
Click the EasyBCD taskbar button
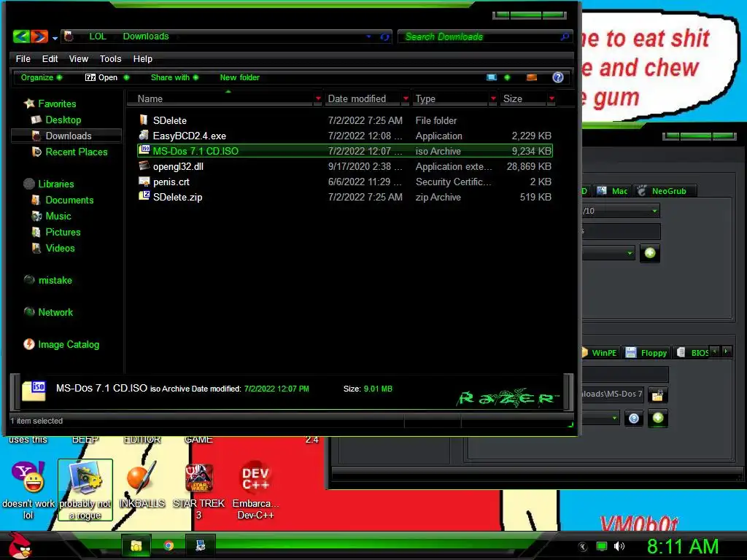point(201,545)
